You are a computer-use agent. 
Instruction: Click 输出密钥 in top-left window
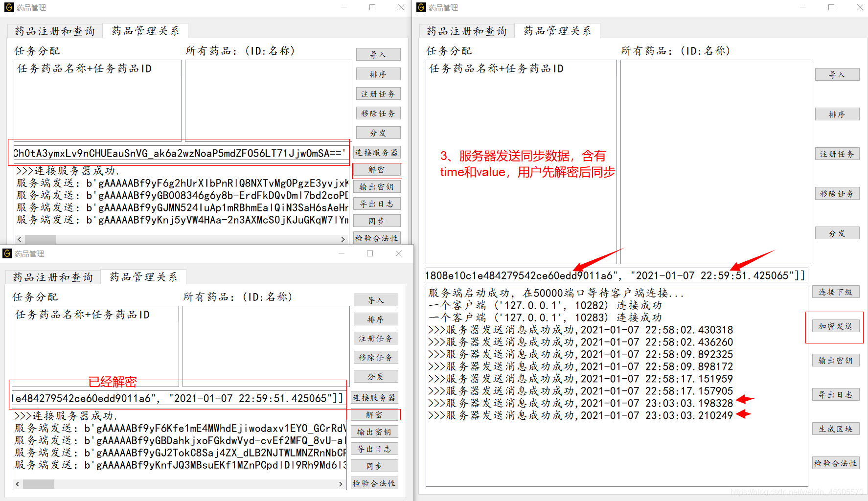377,186
